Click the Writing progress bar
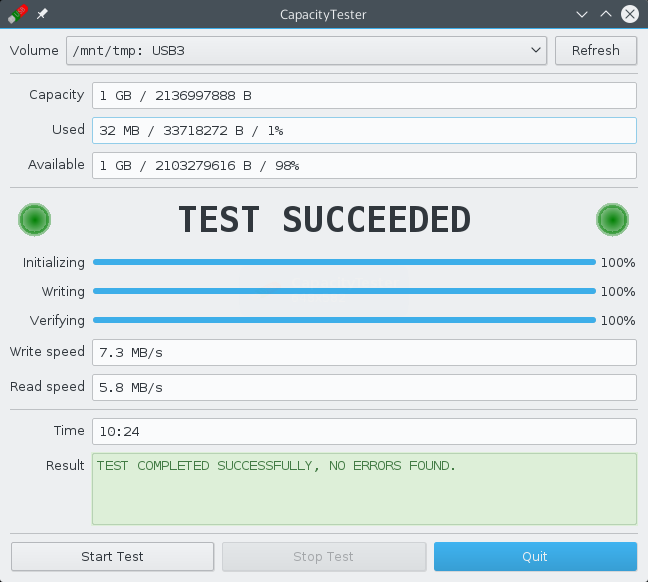The image size is (648, 582). click(x=344, y=291)
